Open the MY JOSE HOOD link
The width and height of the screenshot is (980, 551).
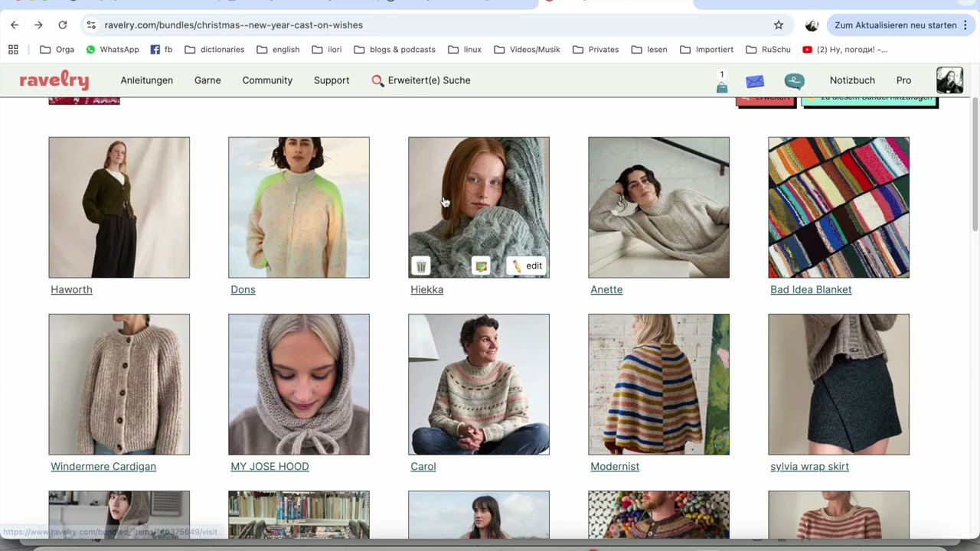click(x=269, y=466)
